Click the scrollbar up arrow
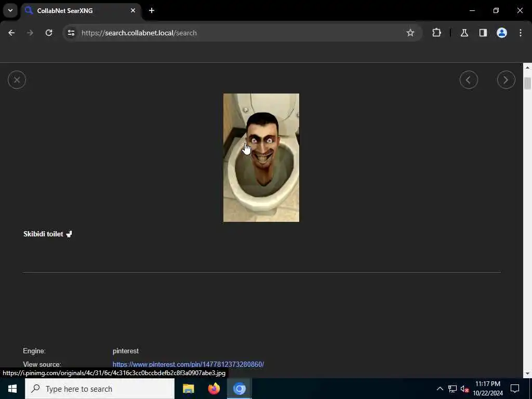The width and height of the screenshot is (532, 399). (527, 68)
